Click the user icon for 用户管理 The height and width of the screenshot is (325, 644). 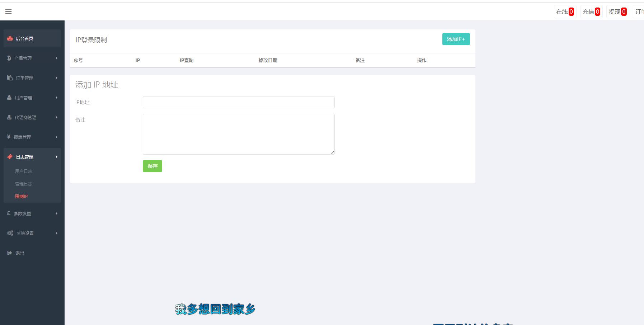[x=9, y=98]
